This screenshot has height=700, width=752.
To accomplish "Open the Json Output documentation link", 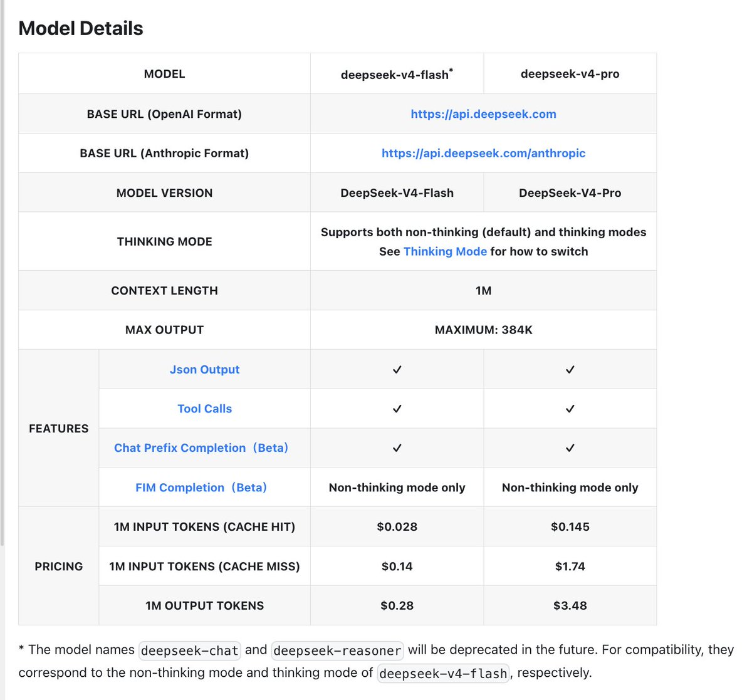I will [204, 369].
